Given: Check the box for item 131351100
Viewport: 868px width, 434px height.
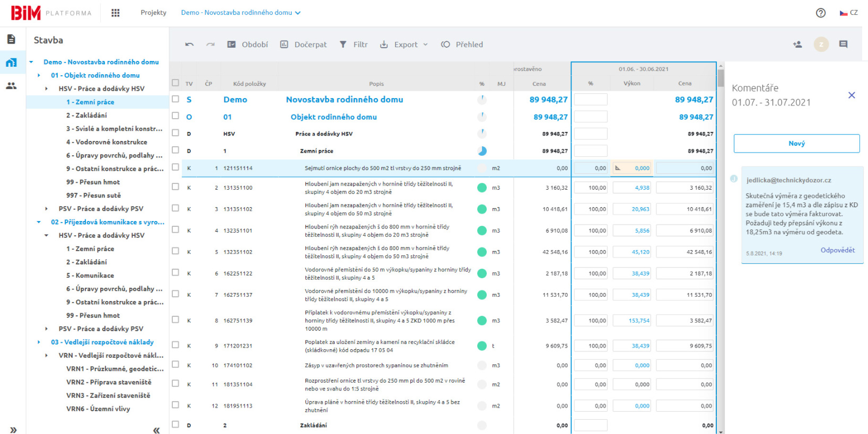Looking at the screenshot, I should pyautogui.click(x=176, y=187).
